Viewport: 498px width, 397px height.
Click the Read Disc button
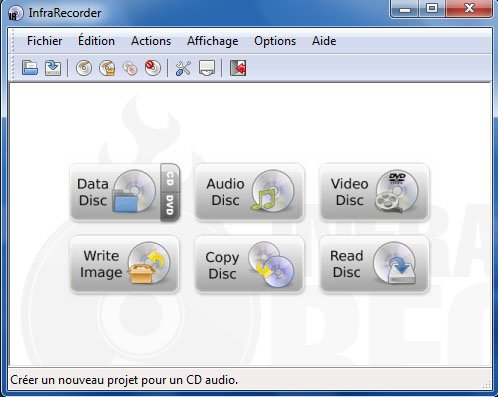point(374,264)
